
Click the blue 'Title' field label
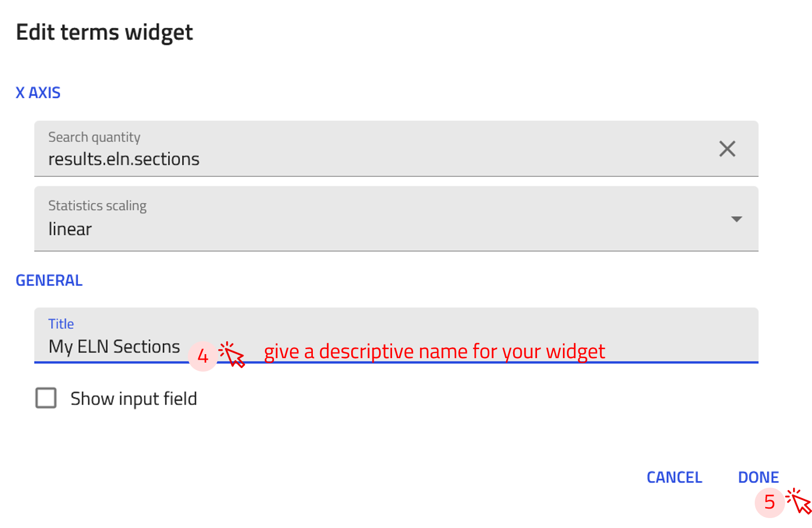point(61,324)
